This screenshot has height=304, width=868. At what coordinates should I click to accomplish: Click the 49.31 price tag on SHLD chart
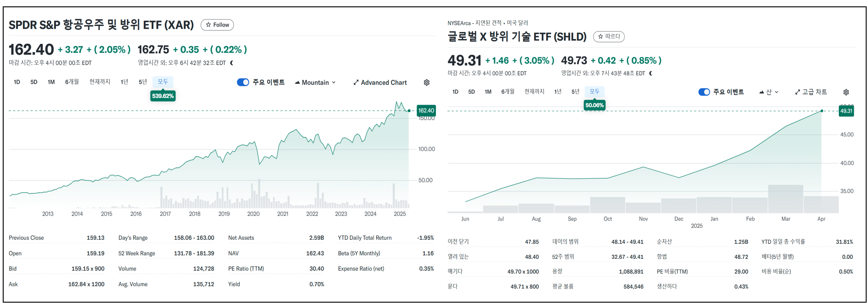[x=846, y=111]
